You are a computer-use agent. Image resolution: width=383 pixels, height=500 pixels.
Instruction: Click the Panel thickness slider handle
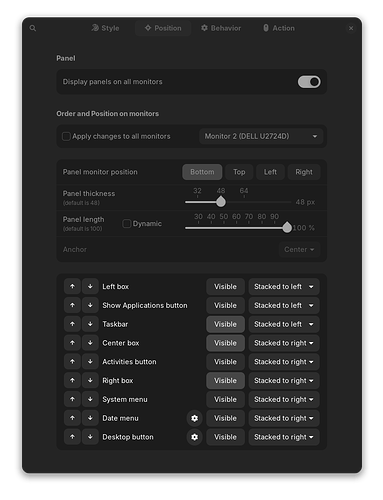pyautogui.click(x=221, y=202)
